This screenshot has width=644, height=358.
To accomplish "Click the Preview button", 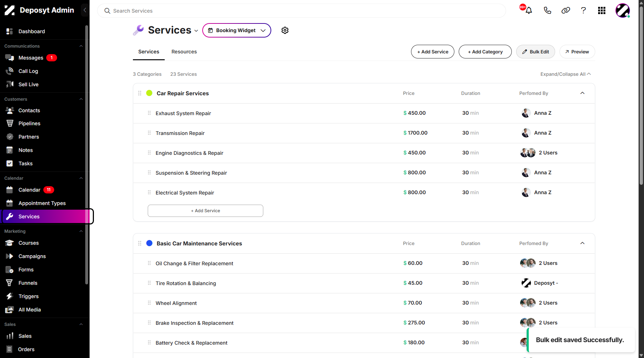I will (577, 52).
